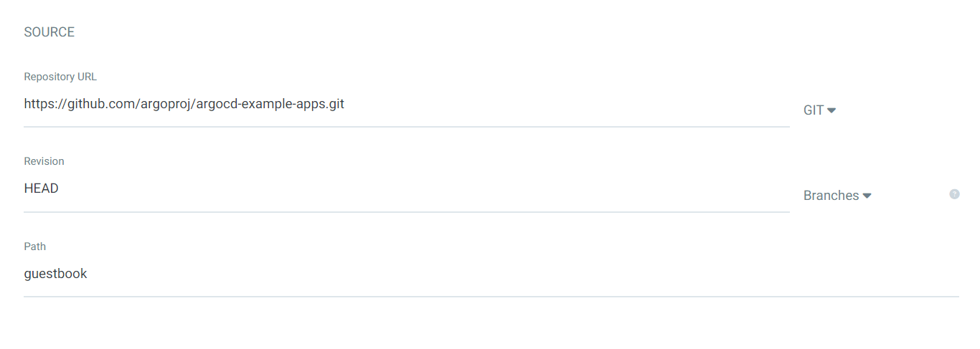Place cursor on the guestbook path text

[x=55, y=274]
